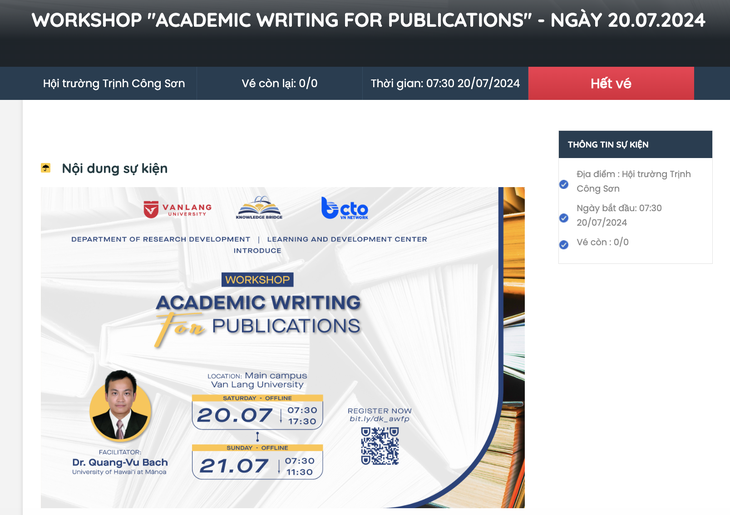730x515 pixels.
Task: Click the 21.07 Sunday schedule box
Action: (257, 462)
